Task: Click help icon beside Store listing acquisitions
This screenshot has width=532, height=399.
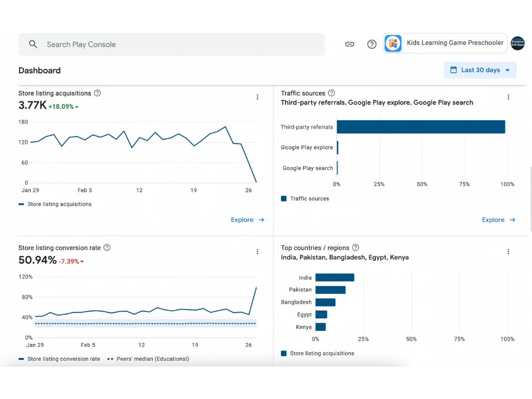Action: coord(97,93)
